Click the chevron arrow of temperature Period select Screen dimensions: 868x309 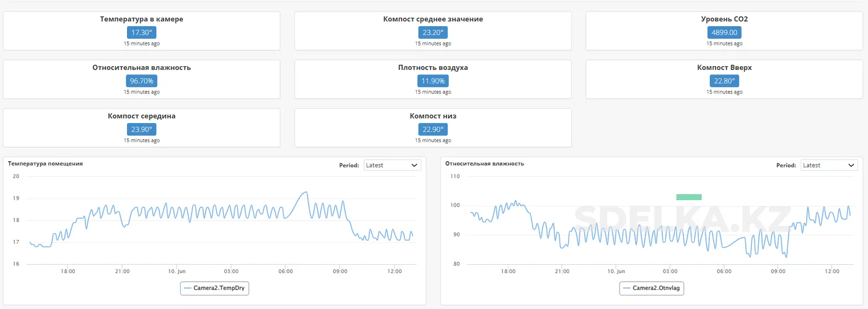tap(414, 165)
